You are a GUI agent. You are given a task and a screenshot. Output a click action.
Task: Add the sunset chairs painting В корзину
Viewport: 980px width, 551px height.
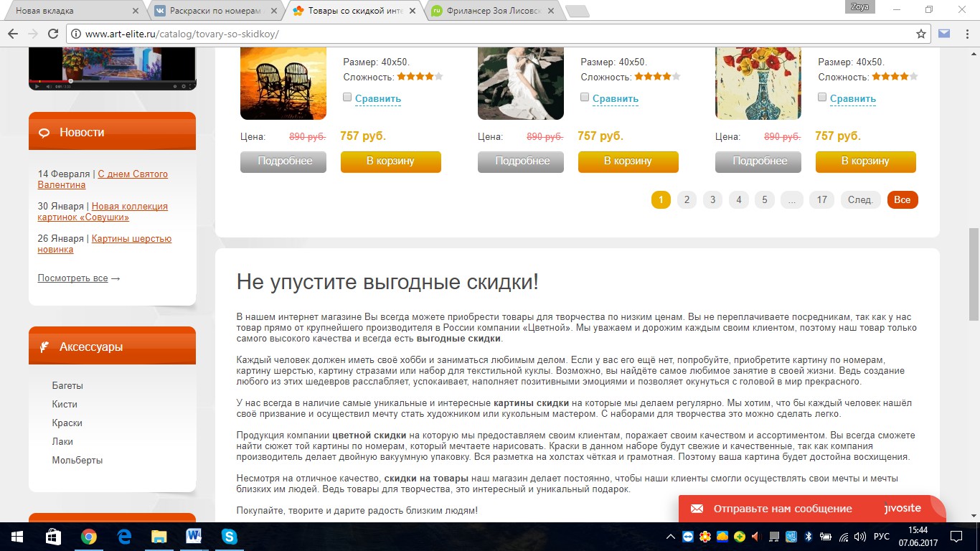[390, 161]
